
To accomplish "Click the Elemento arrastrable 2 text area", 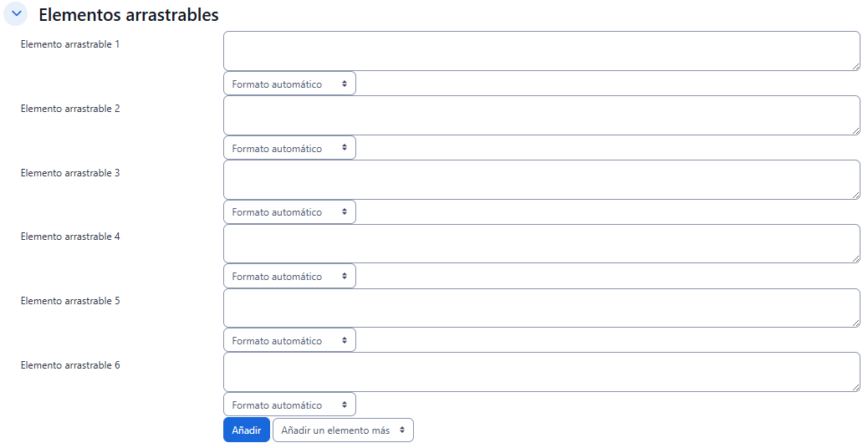I will tap(541, 115).
